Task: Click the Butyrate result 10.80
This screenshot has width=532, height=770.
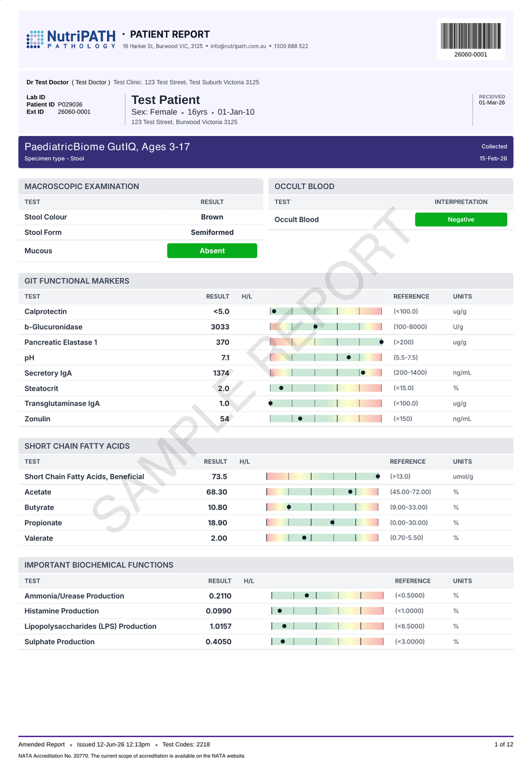Action: coord(218,507)
